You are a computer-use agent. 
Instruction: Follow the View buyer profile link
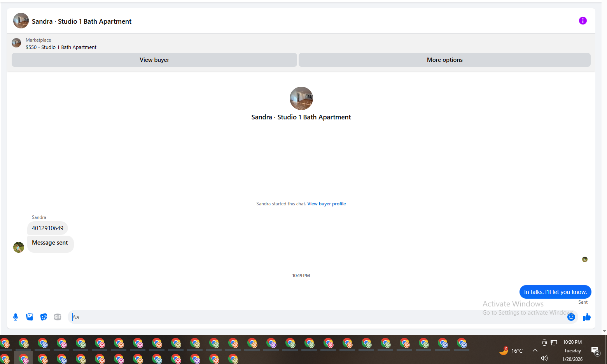[326, 204]
